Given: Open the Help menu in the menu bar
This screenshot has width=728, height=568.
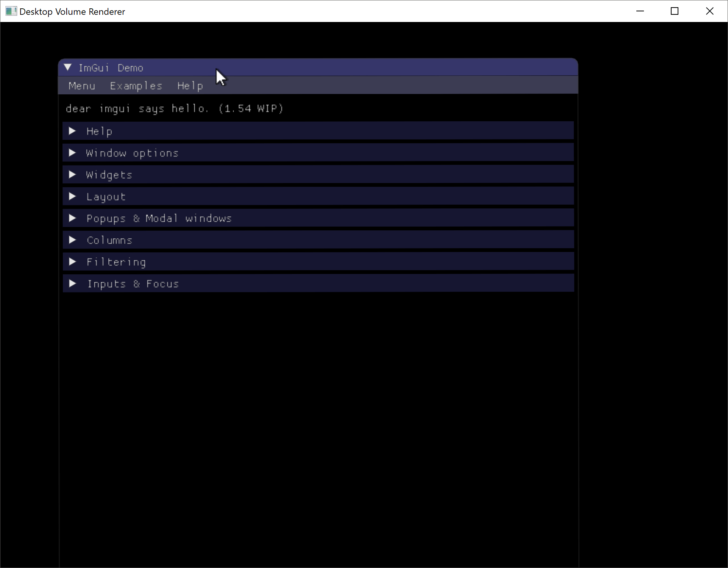Looking at the screenshot, I should pyautogui.click(x=189, y=86).
